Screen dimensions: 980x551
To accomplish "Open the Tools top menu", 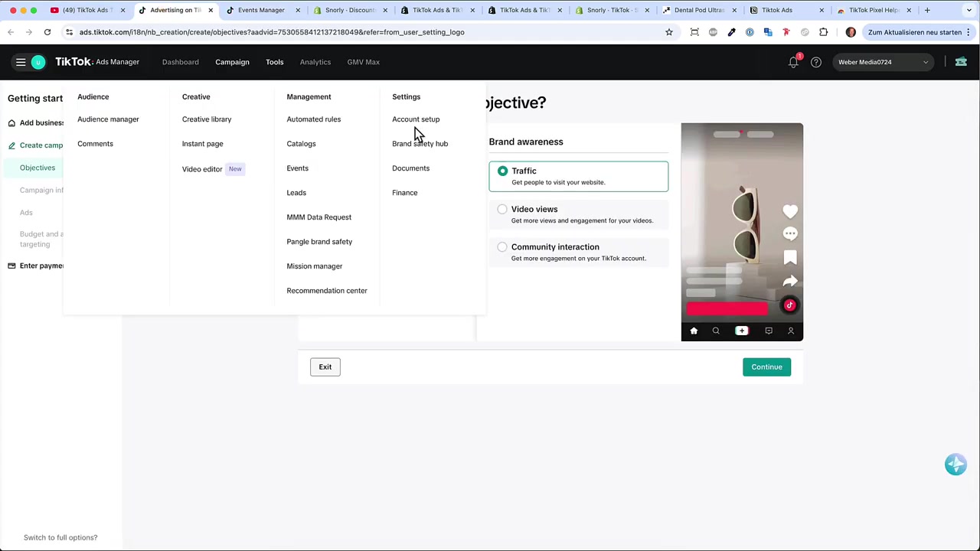I will [x=275, y=62].
